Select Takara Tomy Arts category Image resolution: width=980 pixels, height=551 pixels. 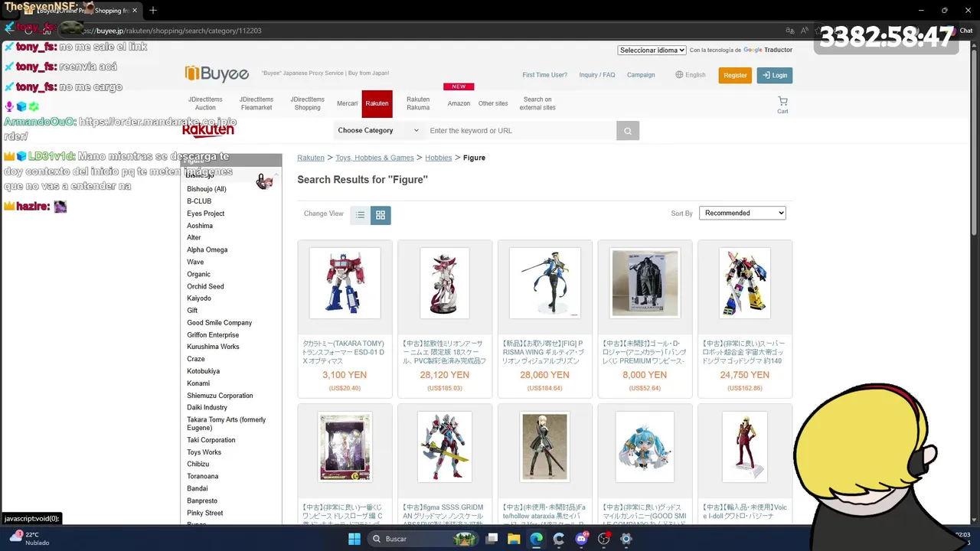pyautogui.click(x=227, y=424)
